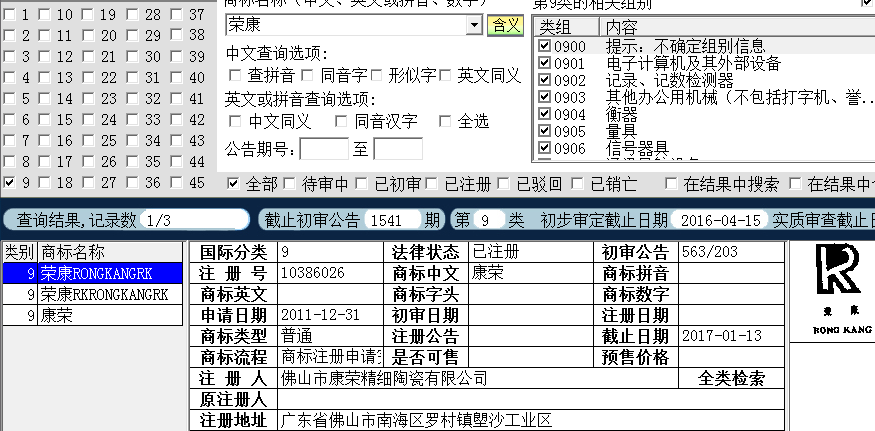Screen dimensions: 875x431
Task: Check class 35 checkbox
Action: (x=132, y=161)
